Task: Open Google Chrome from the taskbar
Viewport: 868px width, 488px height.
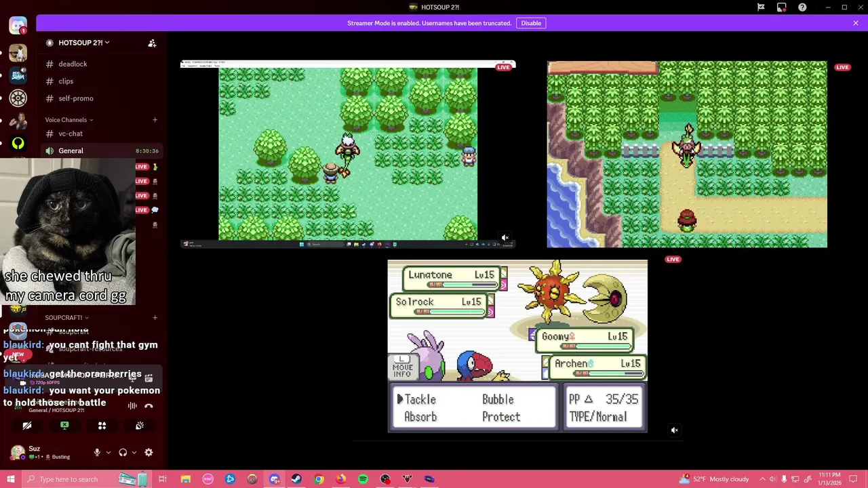Action: pyautogui.click(x=319, y=479)
